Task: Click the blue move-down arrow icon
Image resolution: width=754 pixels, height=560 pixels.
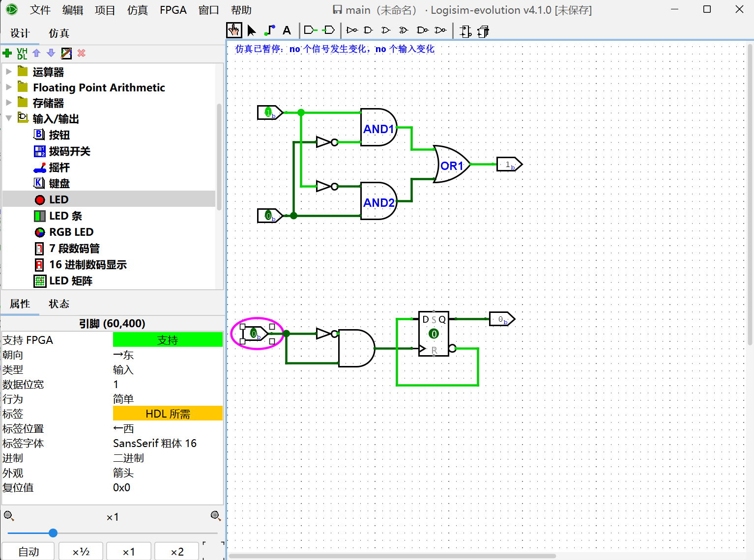Action: (x=51, y=53)
